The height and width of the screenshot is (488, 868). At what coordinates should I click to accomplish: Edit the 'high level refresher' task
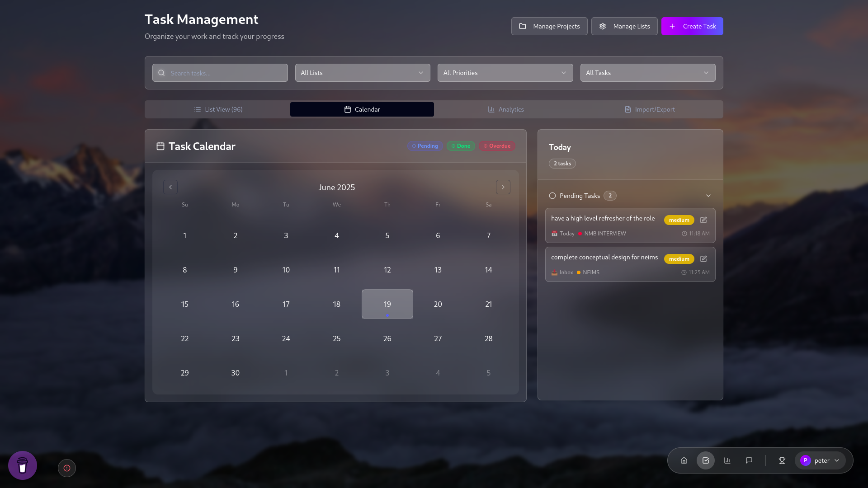click(x=703, y=220)
